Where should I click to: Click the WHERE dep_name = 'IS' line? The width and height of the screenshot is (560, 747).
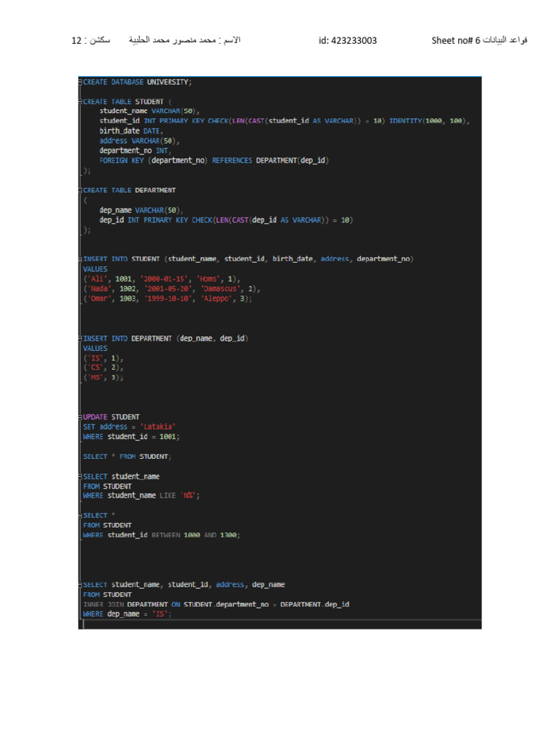click(127, 614)
